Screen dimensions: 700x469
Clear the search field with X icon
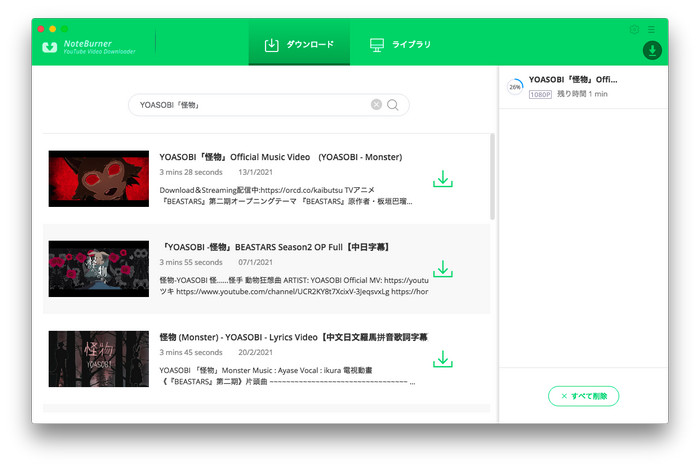(376, 104)
